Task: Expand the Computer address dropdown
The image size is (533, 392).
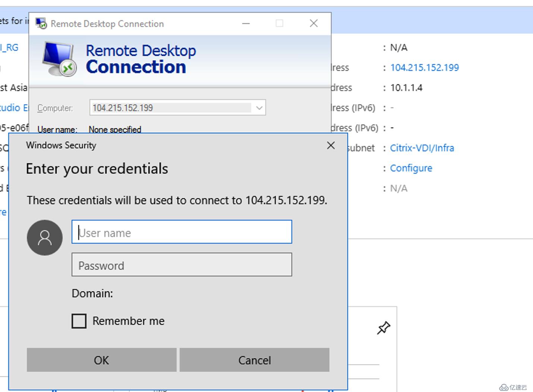Action: 259,108
